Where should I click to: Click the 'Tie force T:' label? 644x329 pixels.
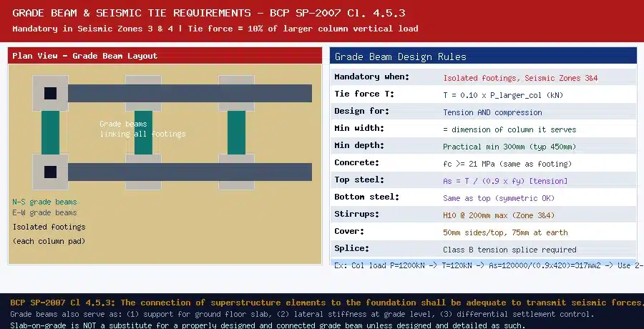pos(364,94)
